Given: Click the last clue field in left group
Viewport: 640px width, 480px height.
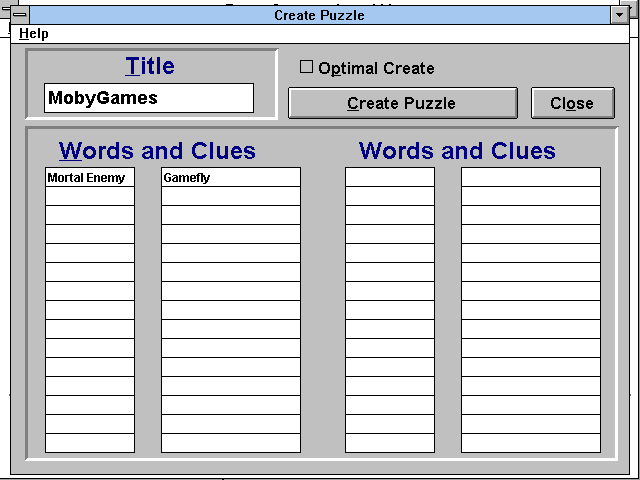Looking at the screenshot, I should pos(230,442).
